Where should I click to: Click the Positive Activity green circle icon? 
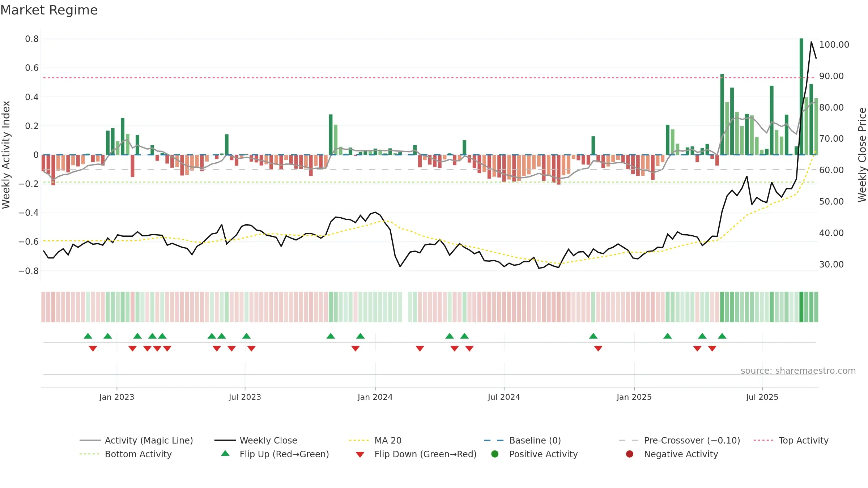click(x=495, y=454)
